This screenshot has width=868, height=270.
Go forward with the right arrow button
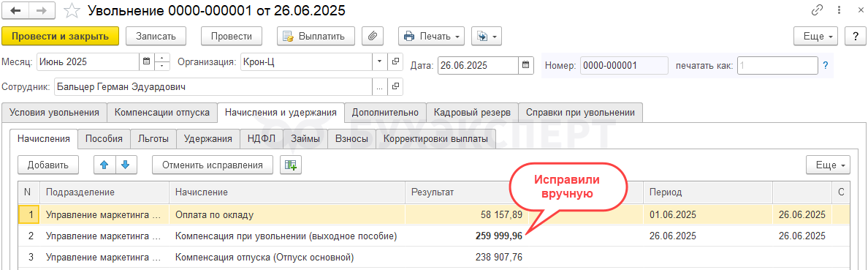tap(42, 10)
